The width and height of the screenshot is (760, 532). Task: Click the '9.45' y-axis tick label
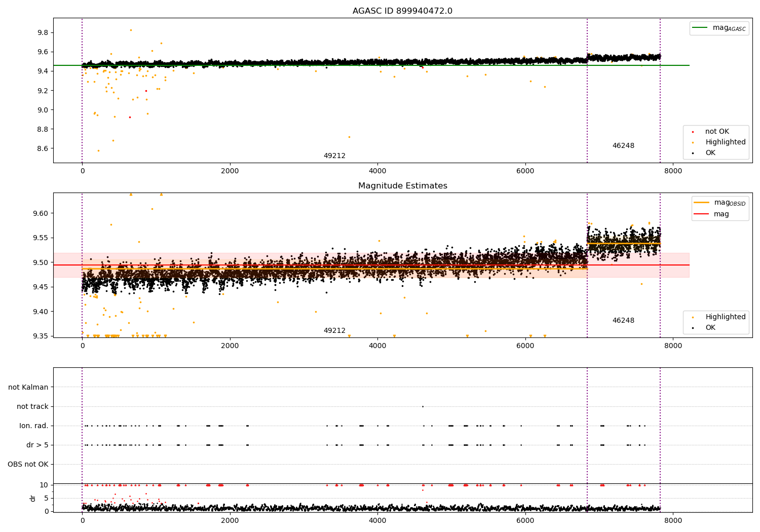41,287
